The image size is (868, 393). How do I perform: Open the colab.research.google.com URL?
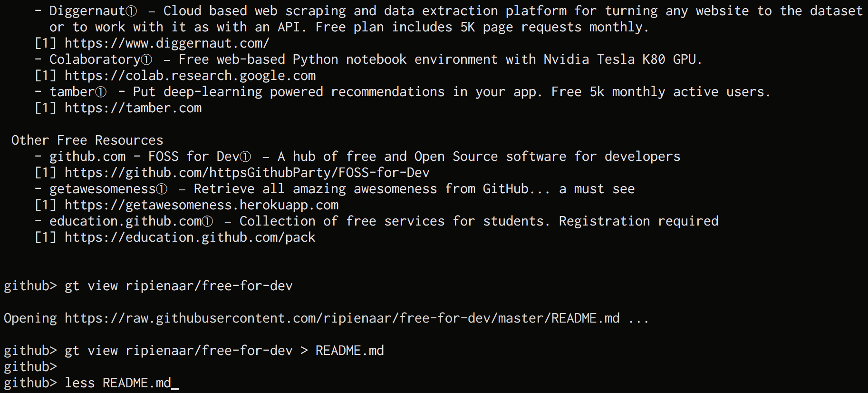tap(190, 76)
